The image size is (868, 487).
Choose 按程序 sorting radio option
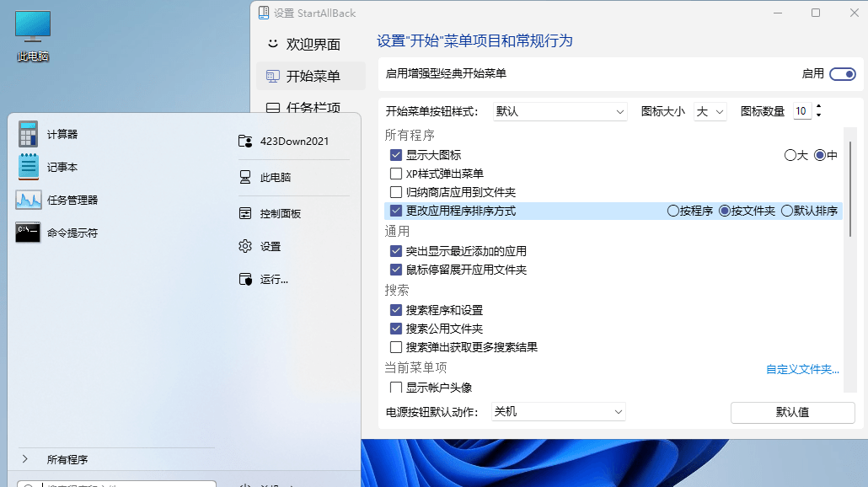point(673,211)
